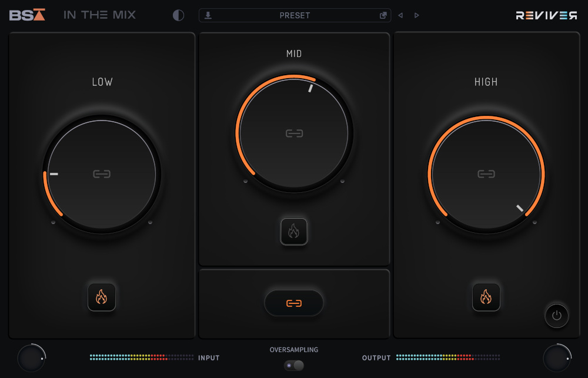Toggle the power bypass button bottom right
Viewport: 588px width, 378px height.
557,316
